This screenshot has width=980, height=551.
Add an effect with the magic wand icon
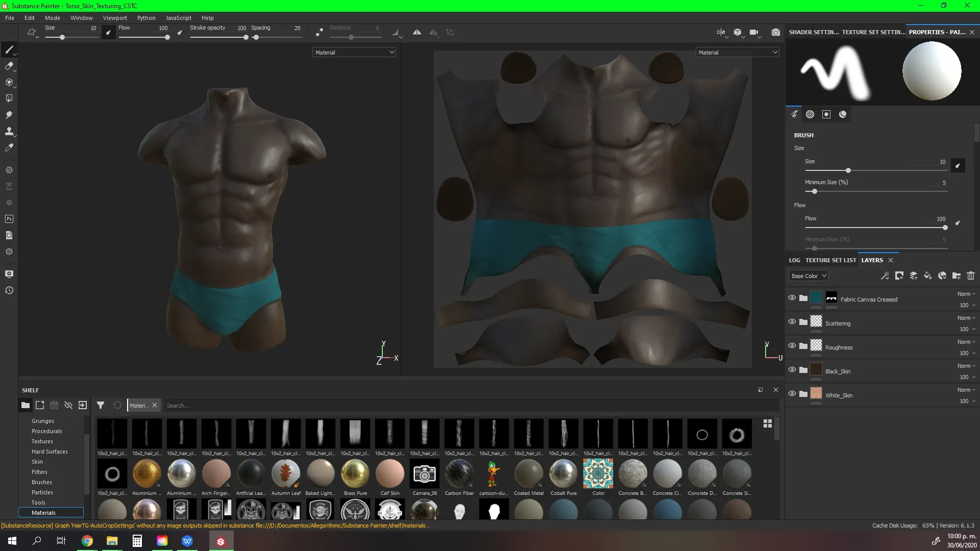click(885, 275)
